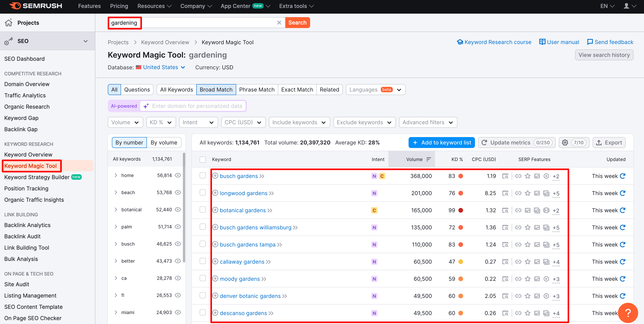Toggle the select-all keywords checkbox
The image size is (644, 324).
(203, 160)
